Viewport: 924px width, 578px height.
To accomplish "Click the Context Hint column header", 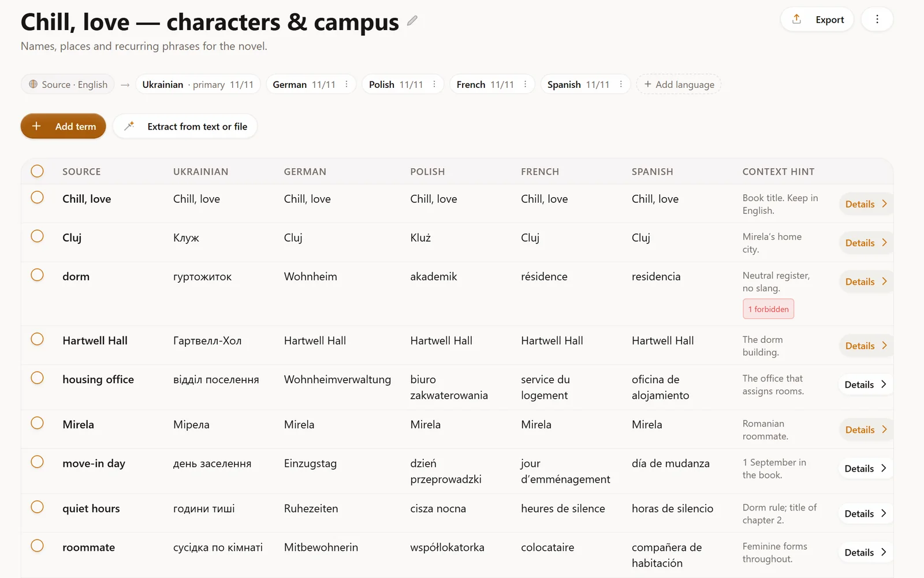I will tap(778, 172).
